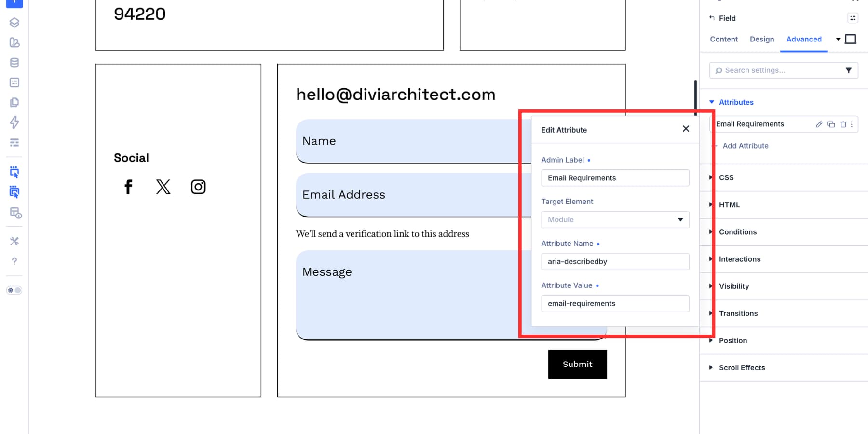868x434 pixels.
Task: Select the upper click-mode cursor icon
Action: point(14,172)
